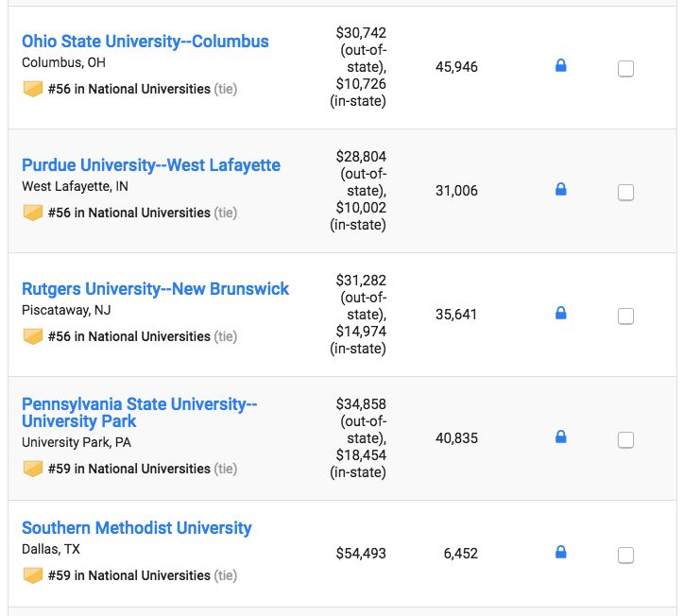Image resolution: width=684 pixels, height=616 pixels.
Task: Click the lock icon for Penn State
Action: (x=560, y=437)
